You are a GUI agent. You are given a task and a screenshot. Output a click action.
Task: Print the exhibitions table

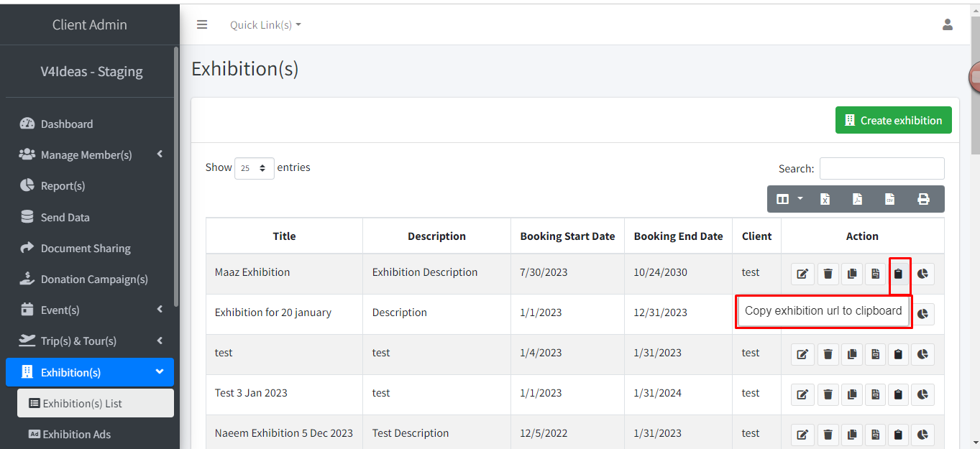coord(923,199)
